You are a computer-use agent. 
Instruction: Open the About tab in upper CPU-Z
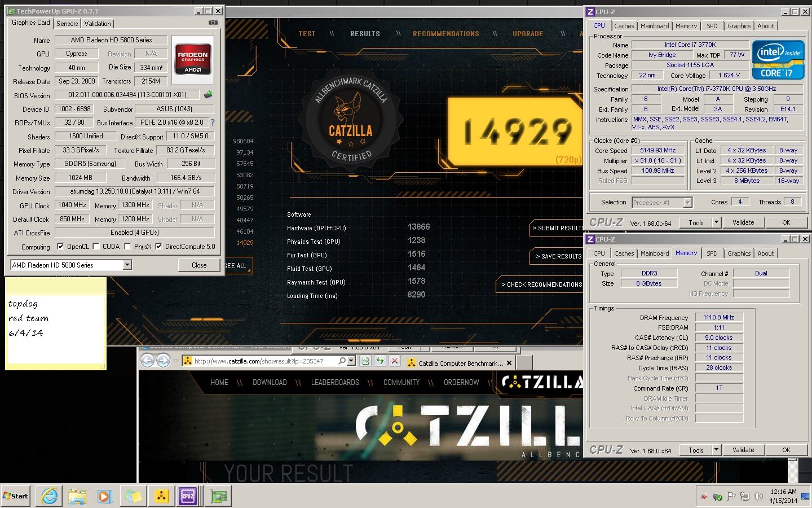click(x=765, y=26)
